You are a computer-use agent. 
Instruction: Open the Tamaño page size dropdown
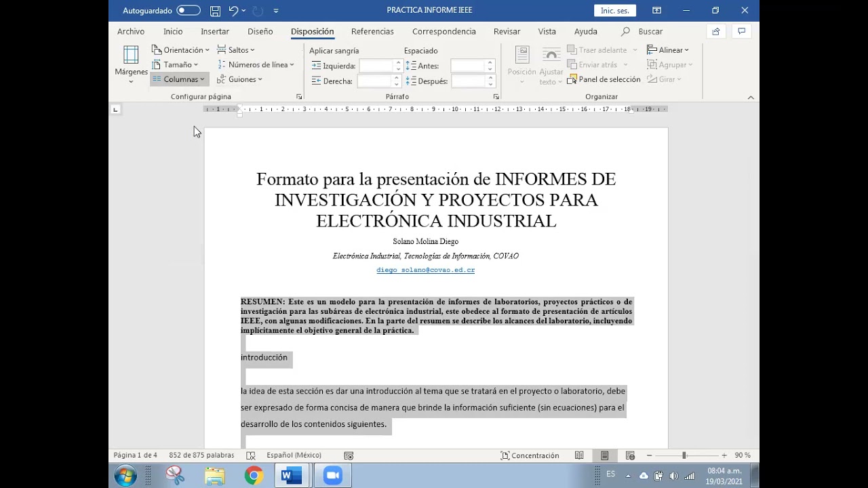(176, 64)
